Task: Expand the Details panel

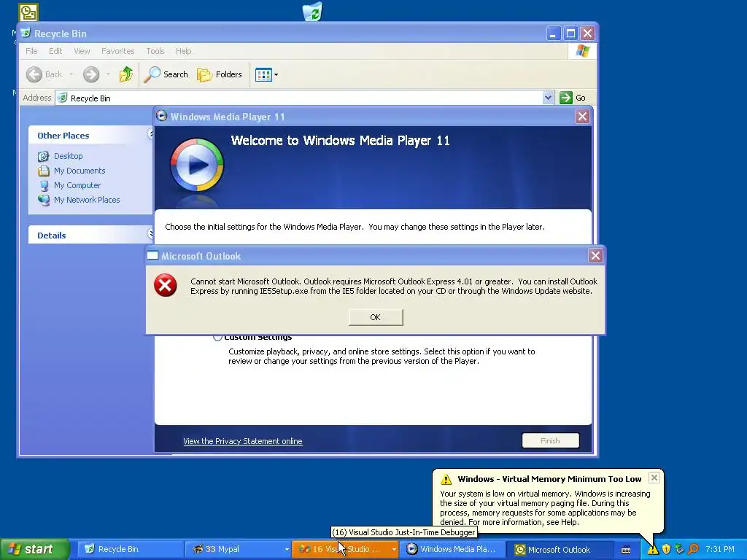Action: [150, 234]
